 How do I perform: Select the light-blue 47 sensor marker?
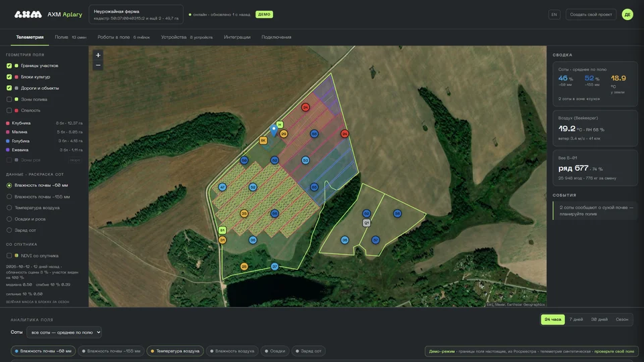(x=222, y=187)
